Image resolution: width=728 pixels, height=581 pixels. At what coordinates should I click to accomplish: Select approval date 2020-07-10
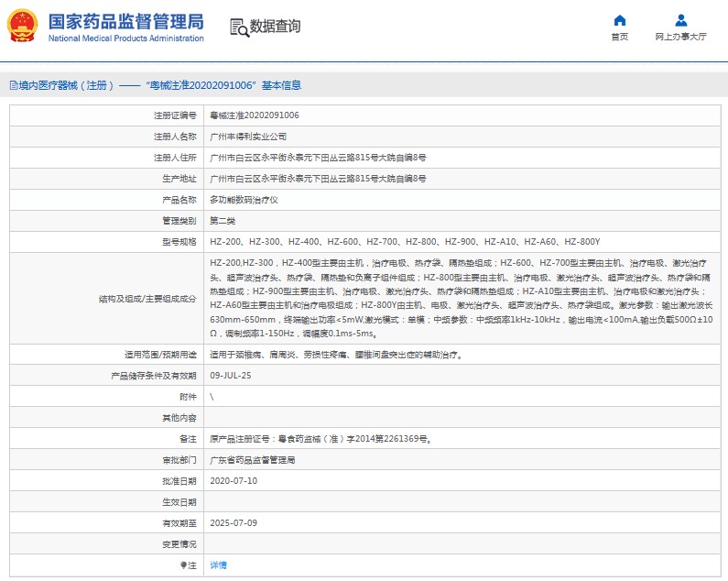coord(234,481)
